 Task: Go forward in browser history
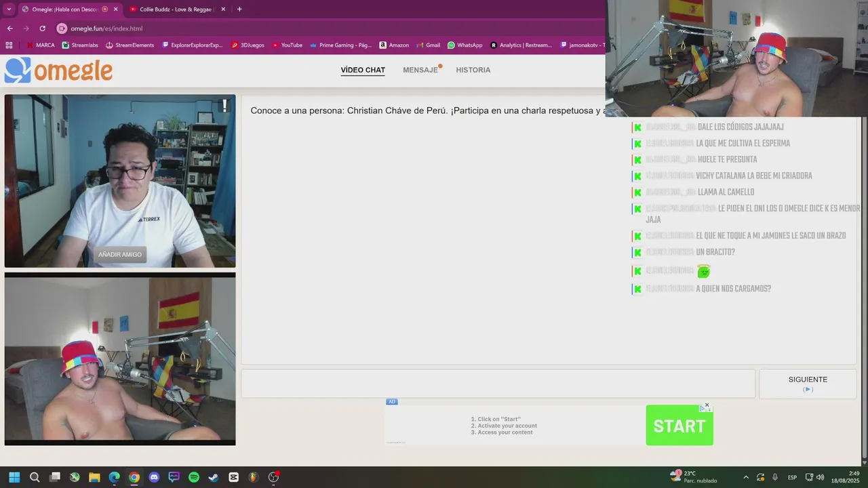26,28
